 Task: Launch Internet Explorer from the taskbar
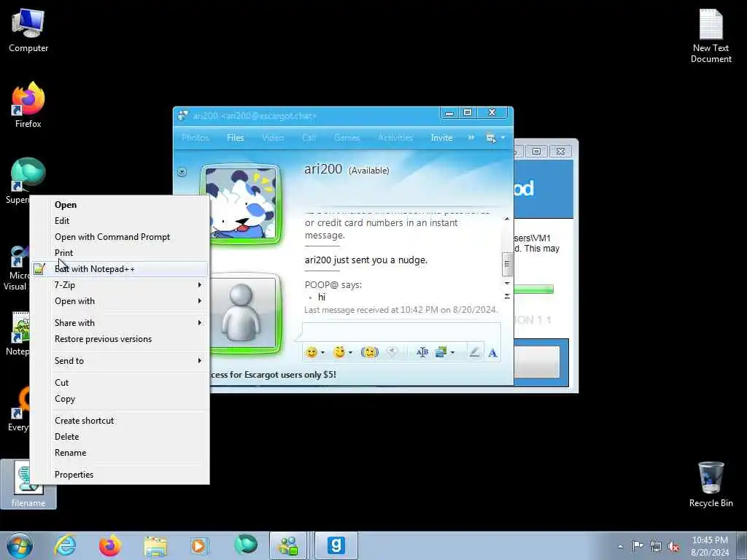point(65,545)
